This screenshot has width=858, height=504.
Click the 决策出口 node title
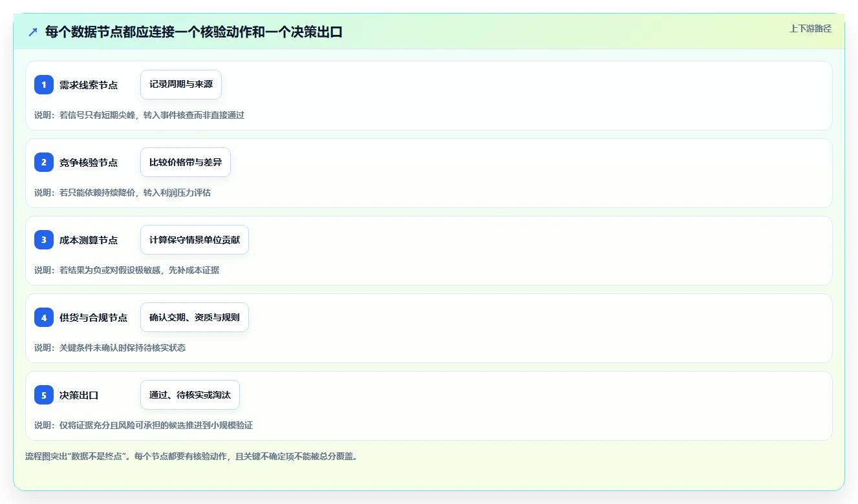tap(79, 395)
